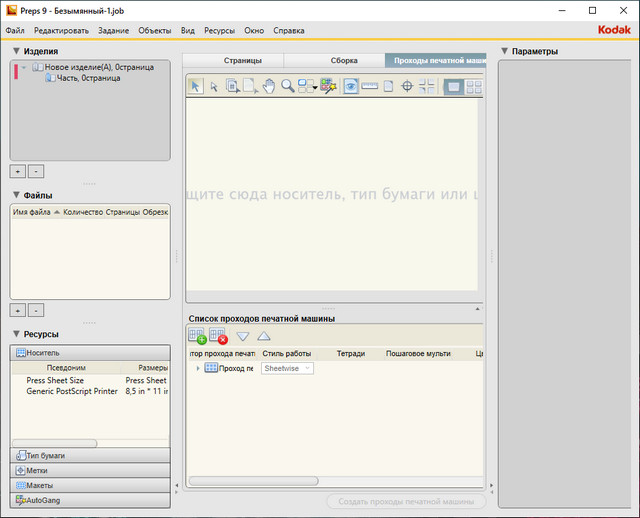This screenshot has height=518, width=640.
Task: Click the ruler measurement icon
Action: (369, 87)
